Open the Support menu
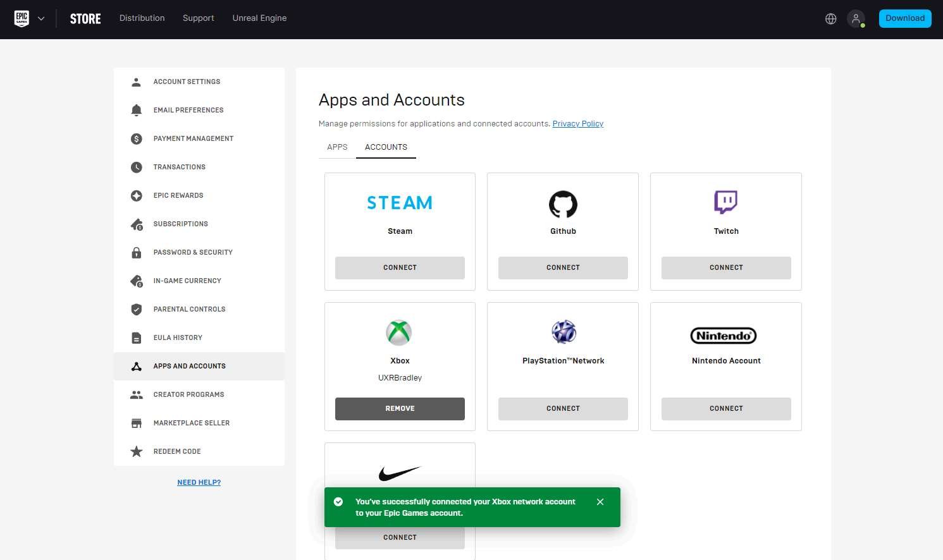Screen dimensions: 943x560 click(x=199, y=18)
